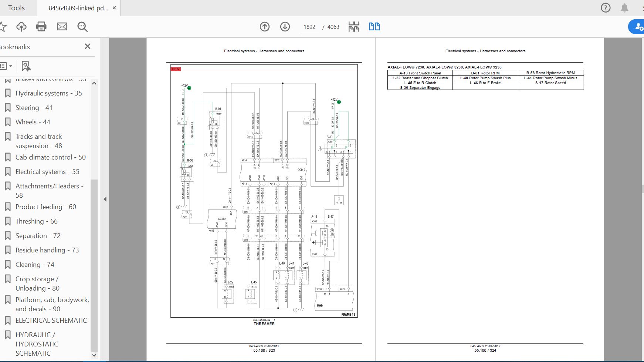Open Platform, cab, bodywork, and decals bookmark
Viewport: 644px width, 362px height.
coord(52,304)
